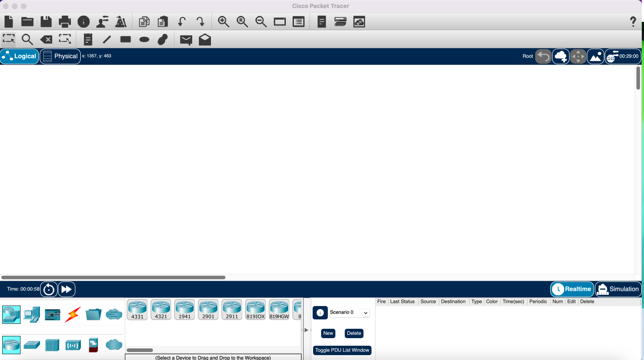Screen dimensions: 644x360
Task: Zoom in on the workspace
Action: [223, 21]
